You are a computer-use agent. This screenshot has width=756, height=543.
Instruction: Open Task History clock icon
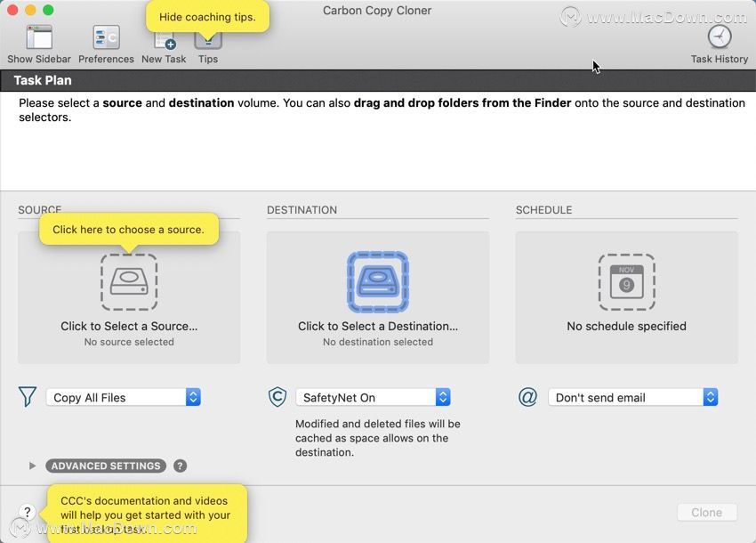pos(720,36)
